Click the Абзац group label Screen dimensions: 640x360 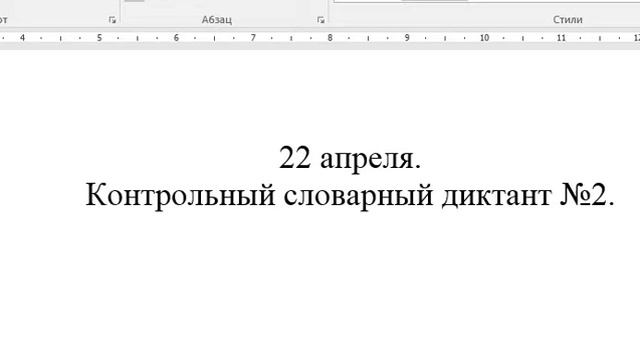[217, 20]
